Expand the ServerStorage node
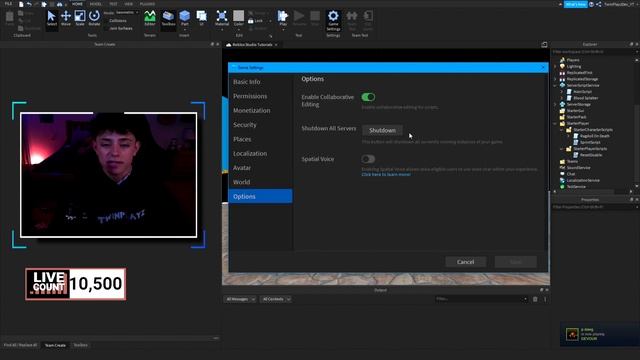640x360 pixels. (x=555, y=104)
